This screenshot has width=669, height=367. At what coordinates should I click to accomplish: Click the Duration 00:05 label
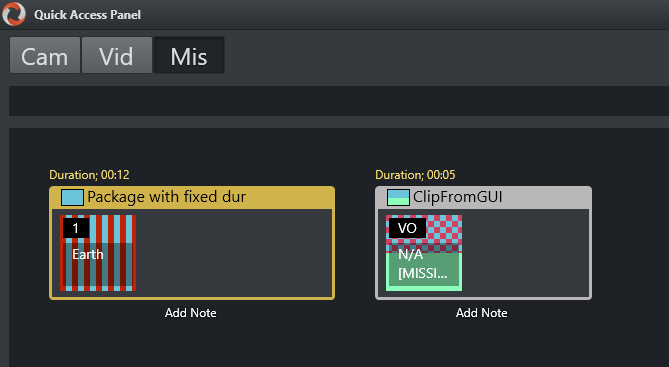[x=415, y=175]
